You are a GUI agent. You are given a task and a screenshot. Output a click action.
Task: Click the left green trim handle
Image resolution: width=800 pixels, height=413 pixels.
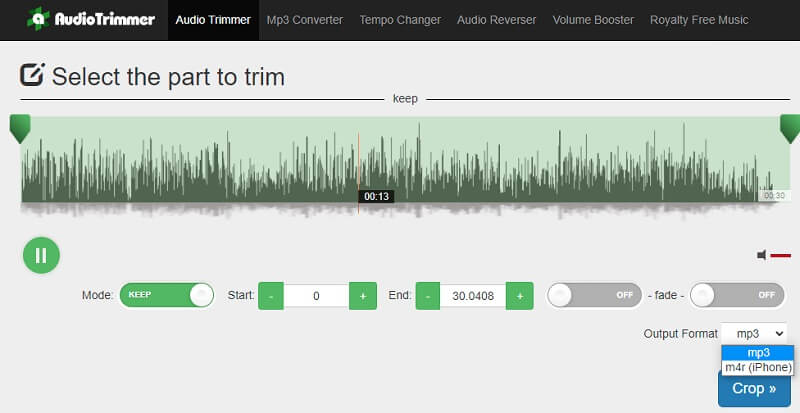[x=19, y=127]
